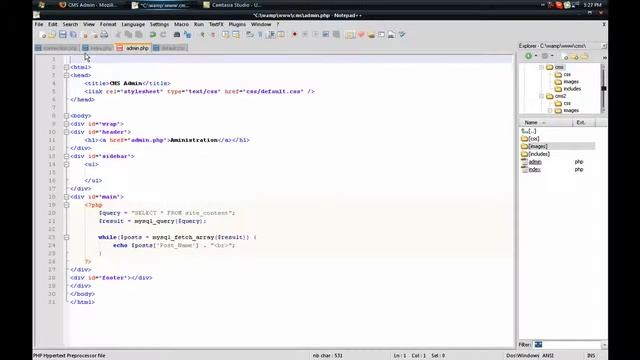
Task: Collapse the div id wrap fold
Action: point(66,124)
